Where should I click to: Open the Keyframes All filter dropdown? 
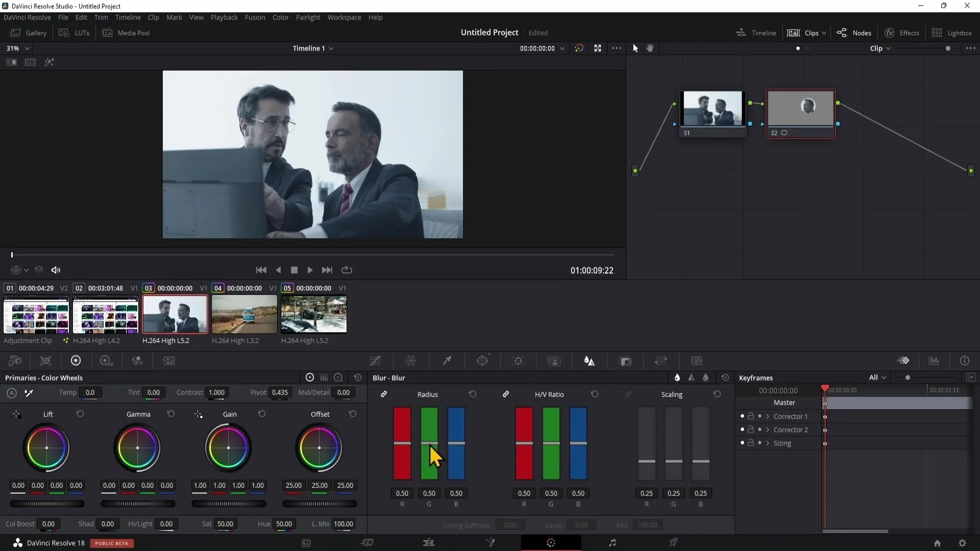[877, 378]
